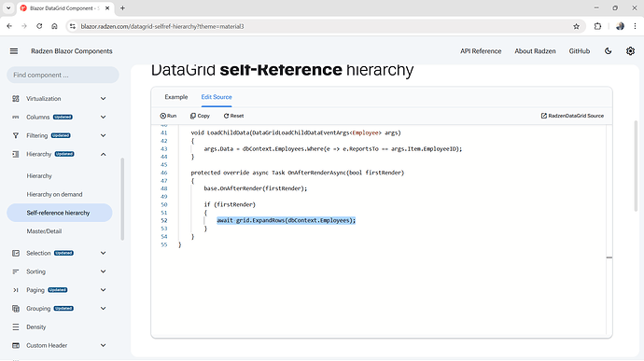Open the hamburger sidebar menu

pos(14,51)
